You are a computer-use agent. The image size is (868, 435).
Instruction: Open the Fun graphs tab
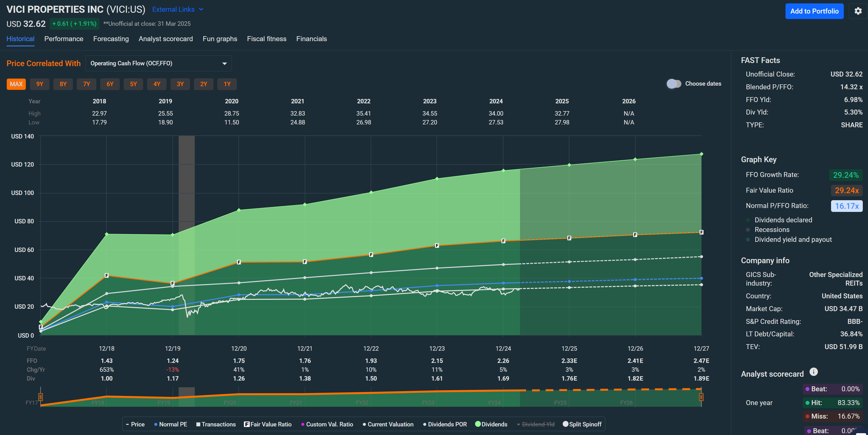pyautogui.click(x=219, y=39)
